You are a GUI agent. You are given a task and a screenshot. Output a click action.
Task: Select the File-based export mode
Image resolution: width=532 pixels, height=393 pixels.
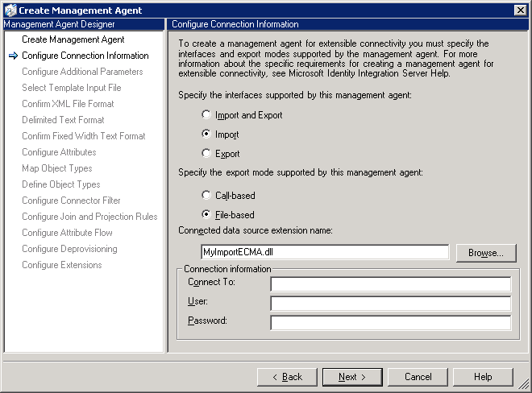tap(206, 215)
